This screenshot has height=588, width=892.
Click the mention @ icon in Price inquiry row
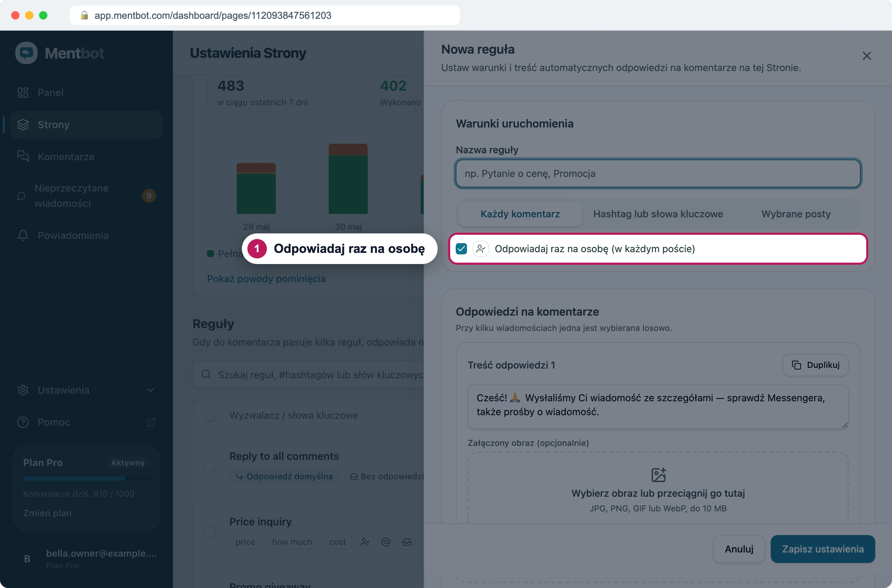pos(386,542)
